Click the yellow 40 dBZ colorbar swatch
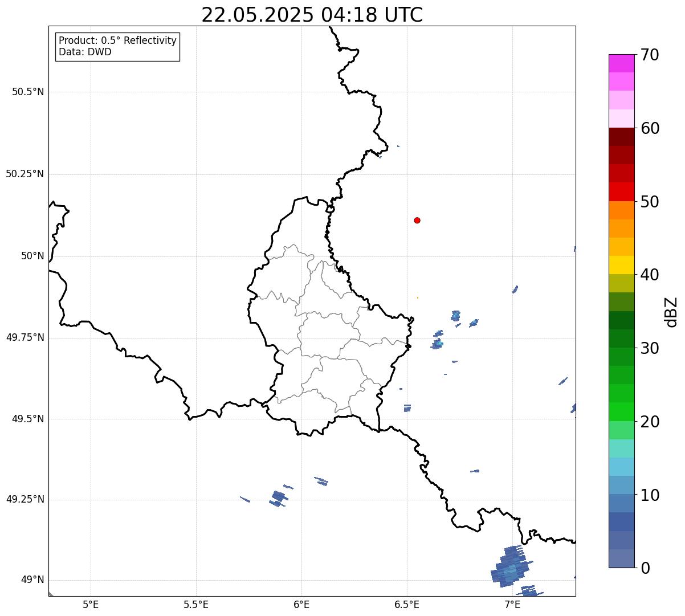Viewport: 685px width, 616px height. (621, 265)
